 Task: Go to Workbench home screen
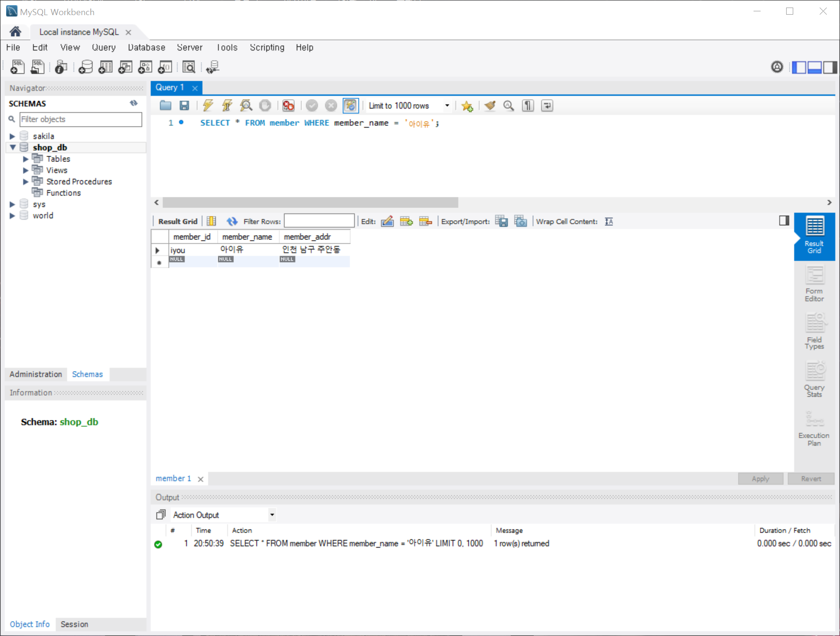[x=15, y=32]
